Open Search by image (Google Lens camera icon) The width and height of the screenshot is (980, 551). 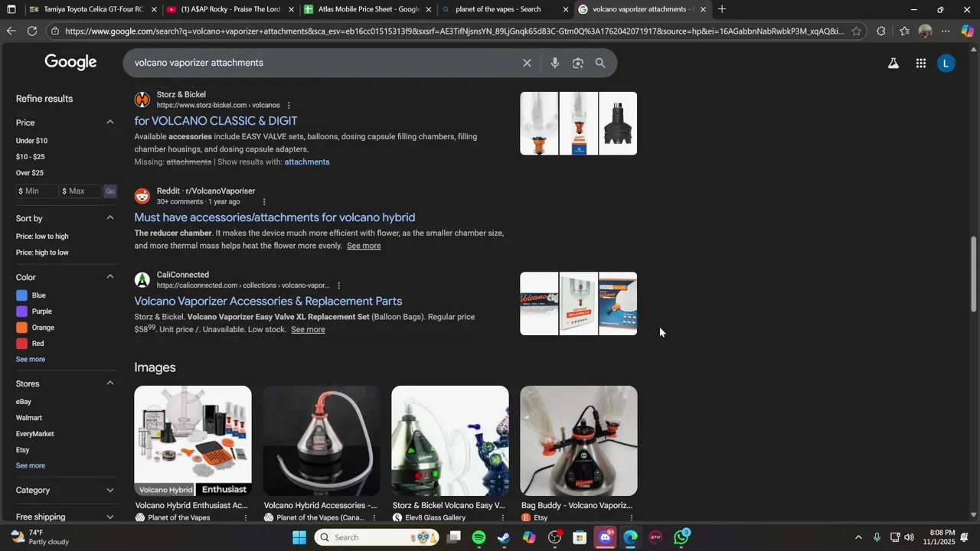tap(578, 63)
